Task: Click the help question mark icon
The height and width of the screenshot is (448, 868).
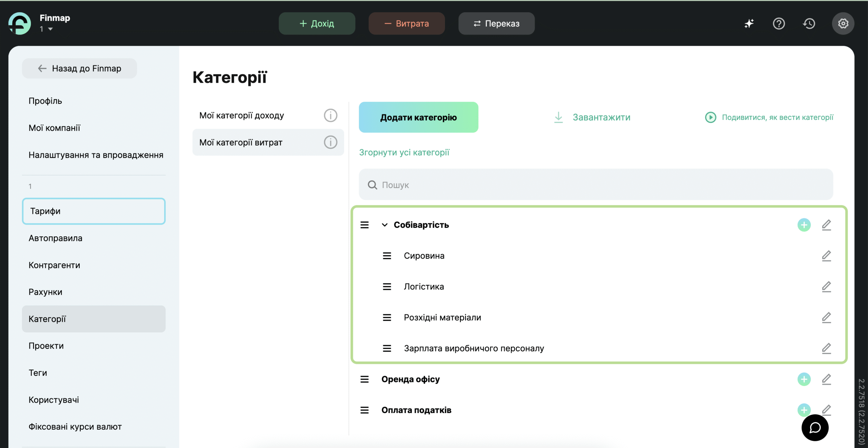Action: click(x=779, y=23)
